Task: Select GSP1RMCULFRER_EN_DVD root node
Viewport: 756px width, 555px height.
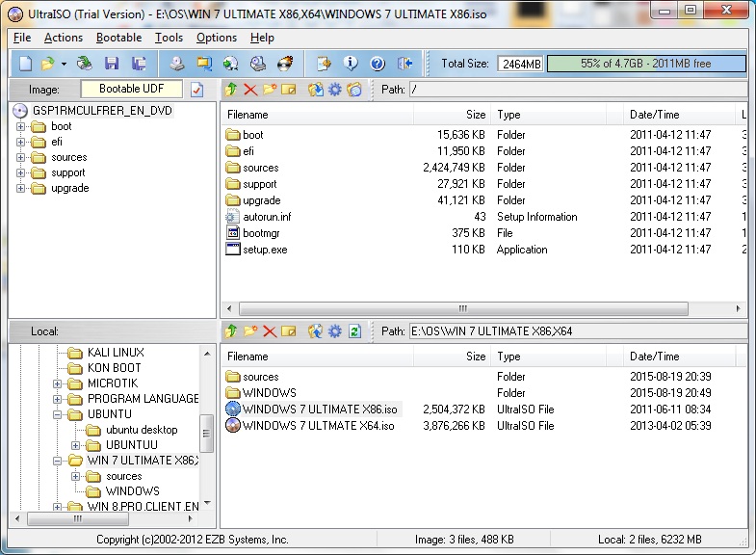Action: click(x=102, y=111)
